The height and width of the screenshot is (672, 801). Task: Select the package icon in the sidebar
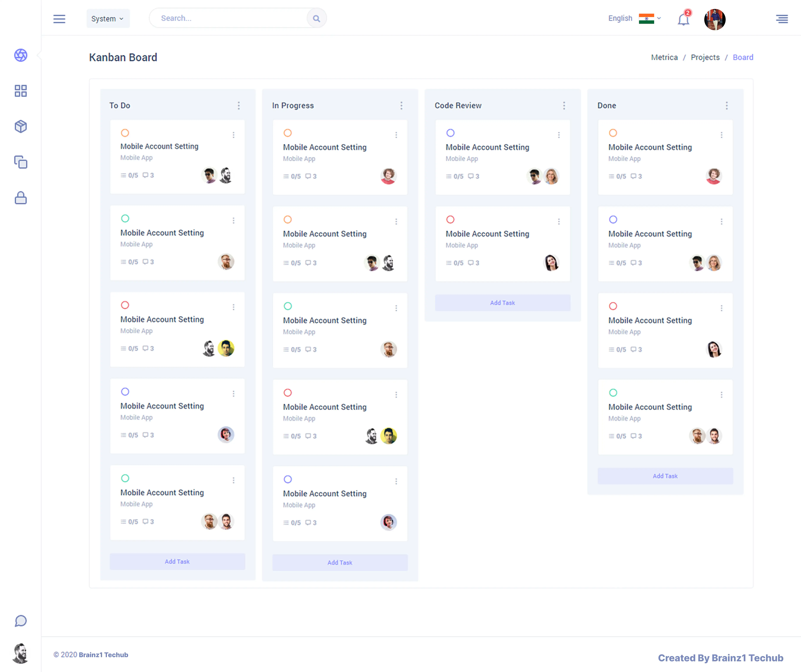21,126
